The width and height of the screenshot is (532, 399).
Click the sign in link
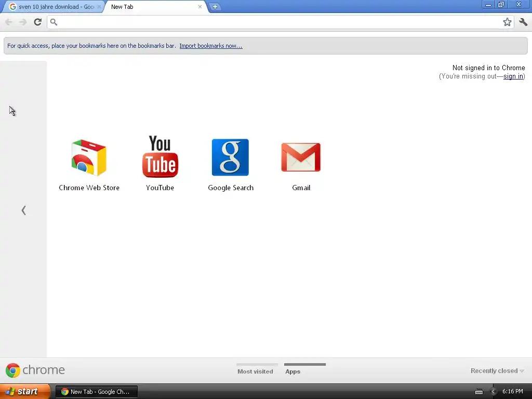tap(513, 76)
